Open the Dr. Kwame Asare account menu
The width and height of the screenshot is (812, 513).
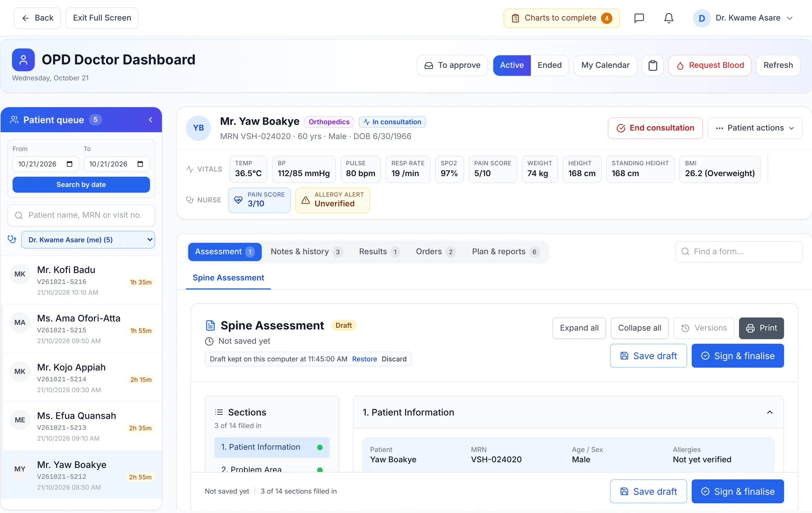(x=743, y=18)
